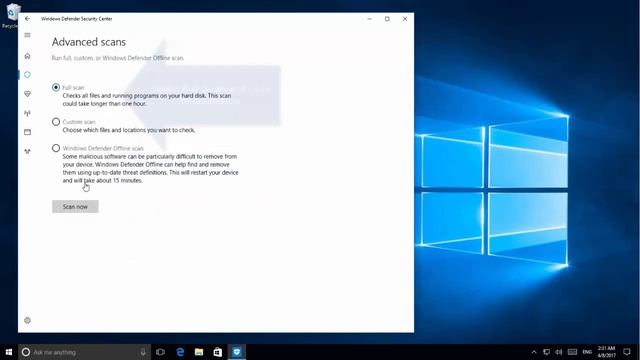Click ENG language indicator
Image resolution: width=640 pixels, height=360 pixels.
click(587, 352)
